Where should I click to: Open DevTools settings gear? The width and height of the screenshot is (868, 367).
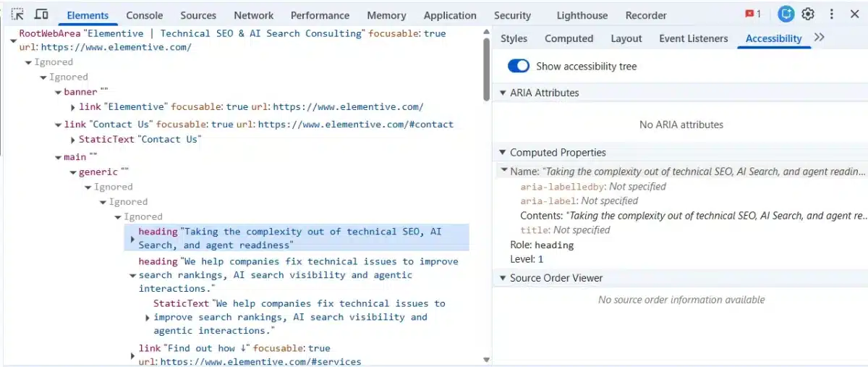pos(808,14)
